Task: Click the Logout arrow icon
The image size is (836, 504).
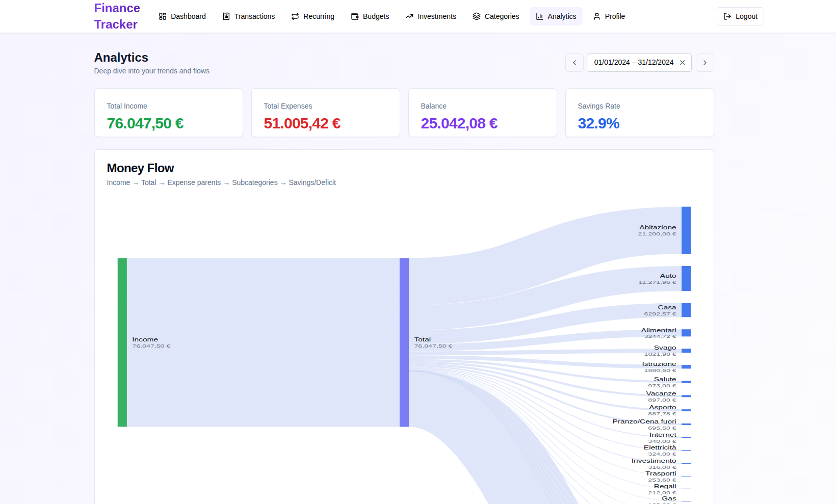Action: click(727, 16)
